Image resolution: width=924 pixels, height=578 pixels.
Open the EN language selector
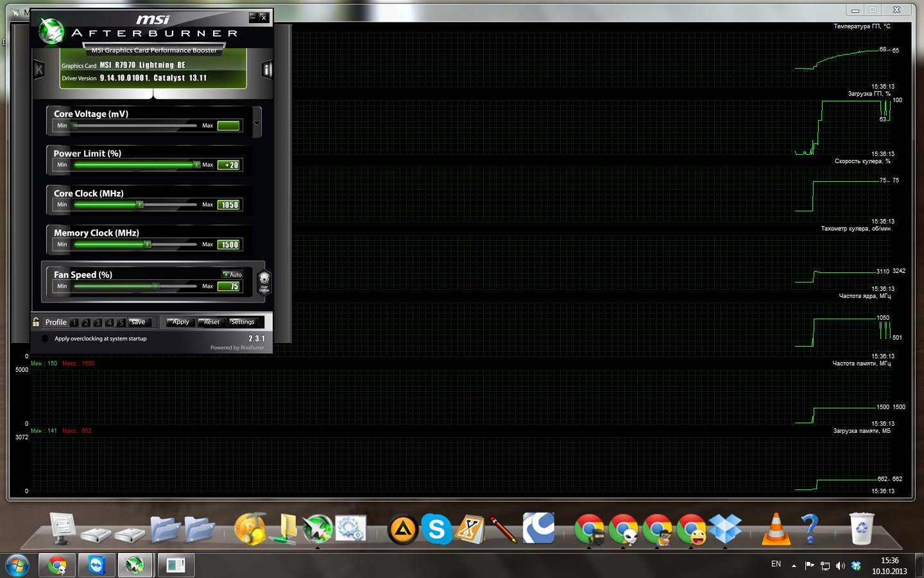tap(776, 564)
